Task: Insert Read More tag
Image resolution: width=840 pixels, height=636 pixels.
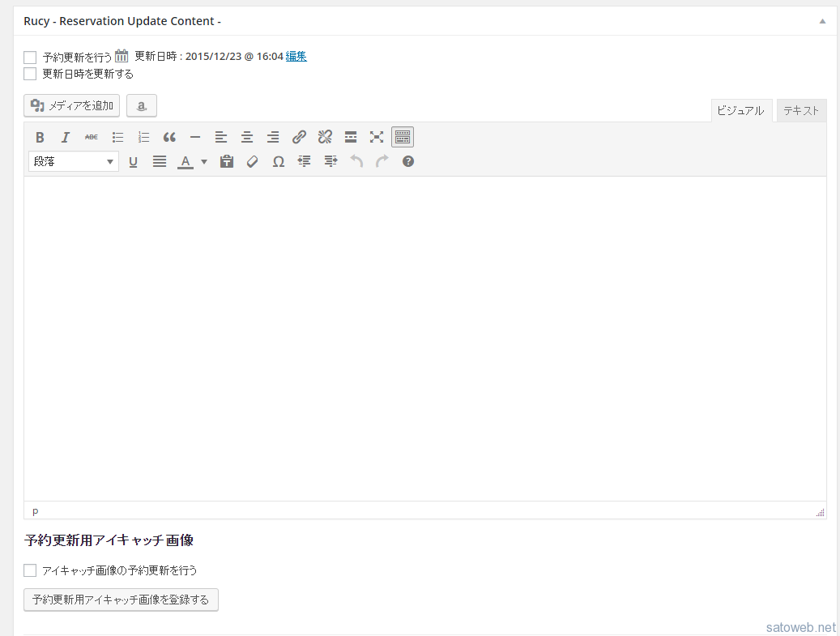Action: click(351, 137)
